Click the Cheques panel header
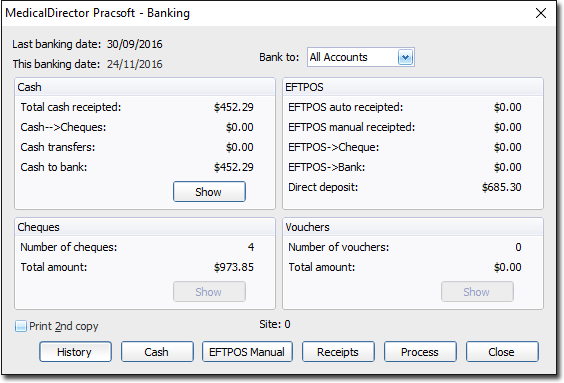Screen dimensions: 564x383 (x=145, y=227)
